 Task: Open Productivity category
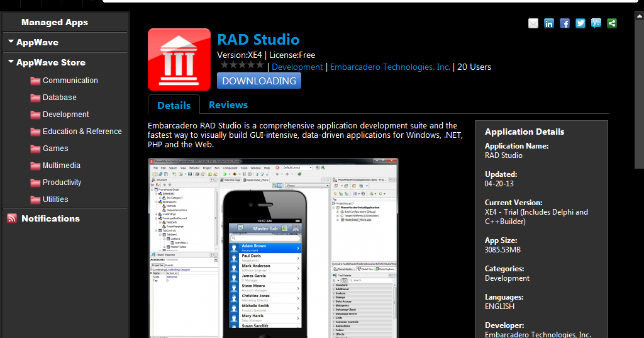click(62, 183)
